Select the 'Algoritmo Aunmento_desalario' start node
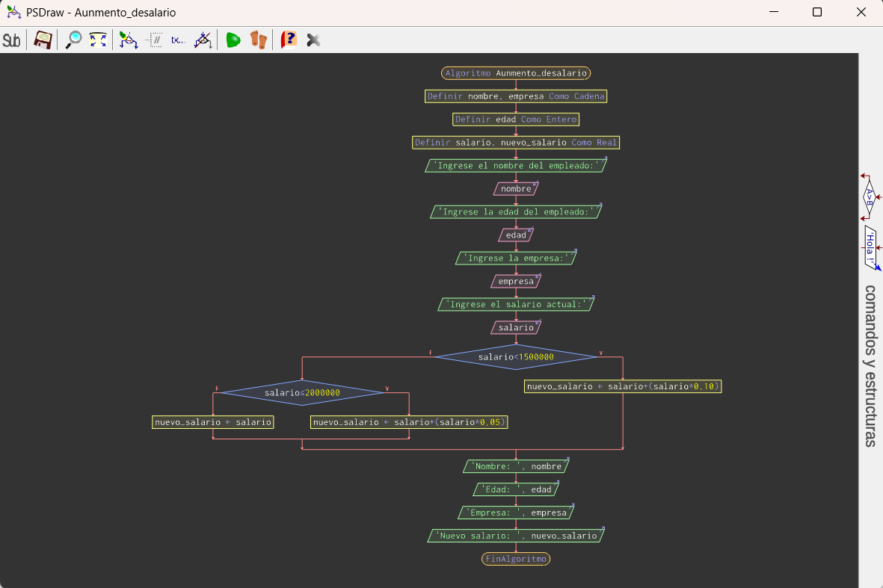Viewport: 883px width, 588px height. [x=516, y=73]
